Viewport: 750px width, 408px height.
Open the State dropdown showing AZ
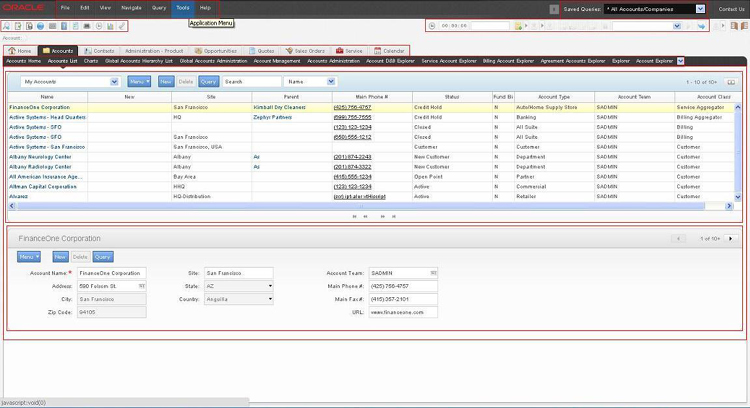(x=270, y=286)
